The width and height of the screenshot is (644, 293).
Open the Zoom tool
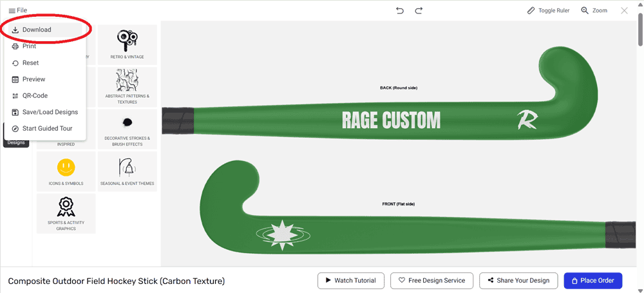point(594,10)
